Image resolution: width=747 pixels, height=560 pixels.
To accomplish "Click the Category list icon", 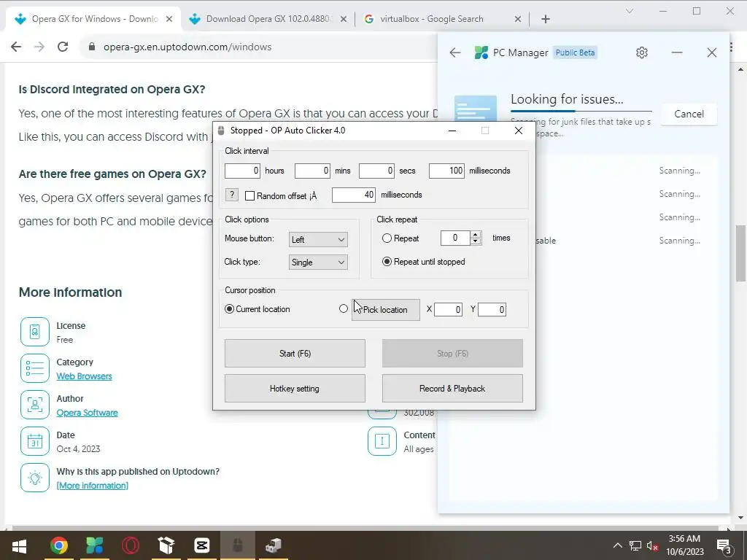I will [x=35, y=368].
